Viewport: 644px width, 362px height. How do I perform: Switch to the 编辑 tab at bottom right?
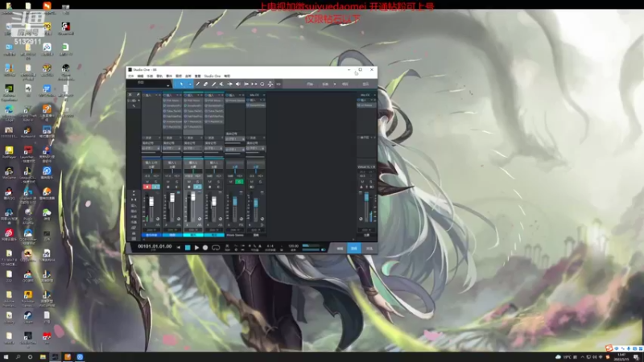340,248
